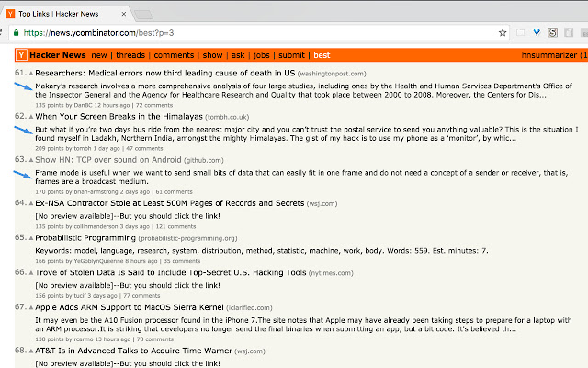Open the new link in header
Screen dimensions: 588x368
tap(99, 55)
